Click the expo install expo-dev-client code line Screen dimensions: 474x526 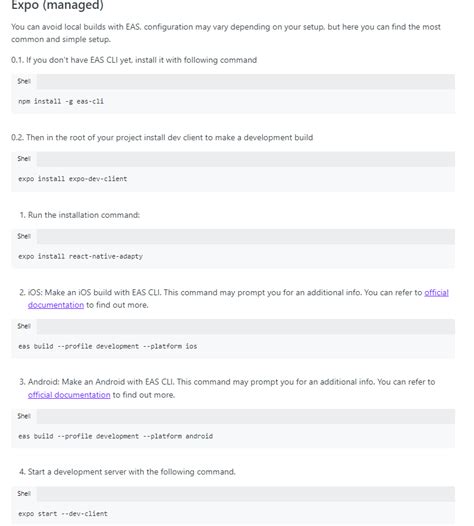(73, 179)
